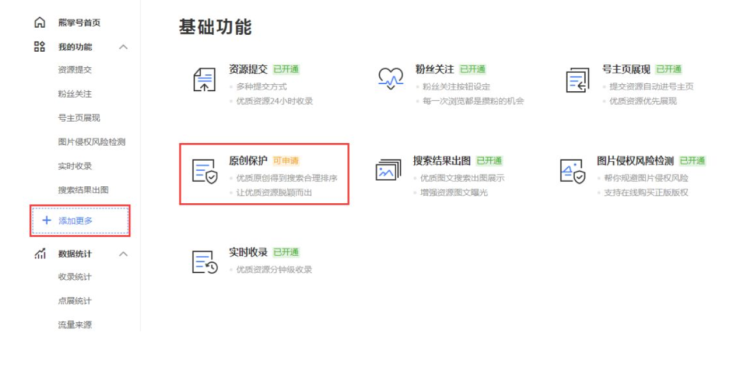740x368 pixels.
Task: Click the 粉丝关注 heart icon
Action: point(391,78)
